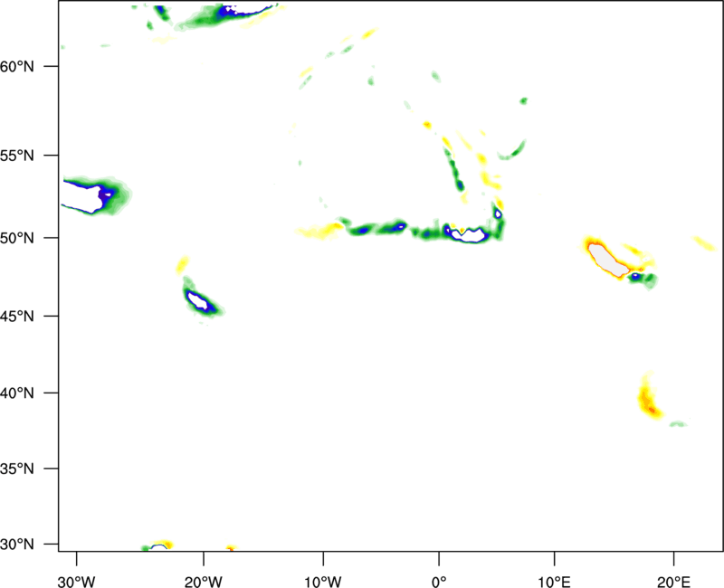This screenshot has width=724, height=588.
Task: Click the 55°N latitude label
Action: 16,156
